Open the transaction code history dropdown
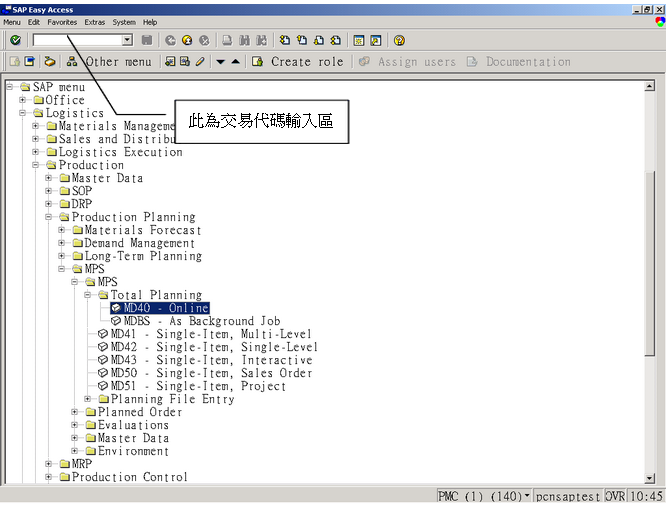The height and width of the screenshot is (506, 666). pos(127,40)
